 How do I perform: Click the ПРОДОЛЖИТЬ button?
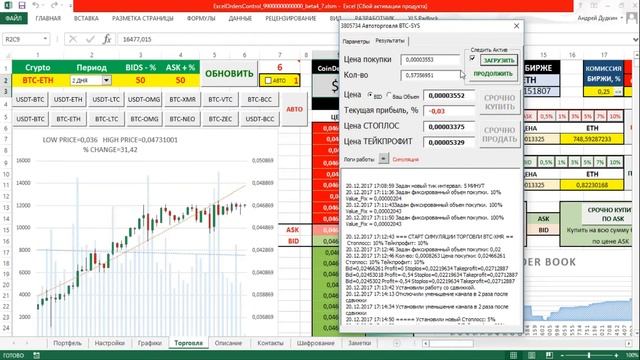point(493,74)
